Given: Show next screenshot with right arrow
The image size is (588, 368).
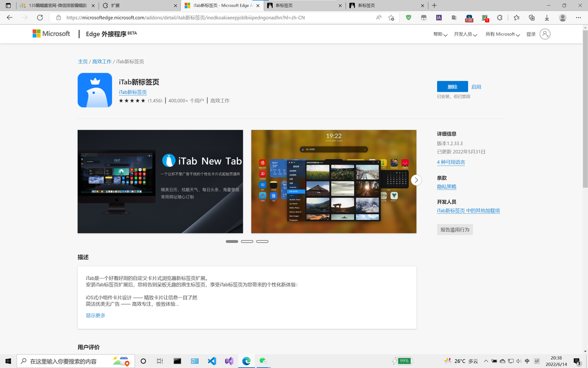Looking at the screenshot, I should coord(416,180).
